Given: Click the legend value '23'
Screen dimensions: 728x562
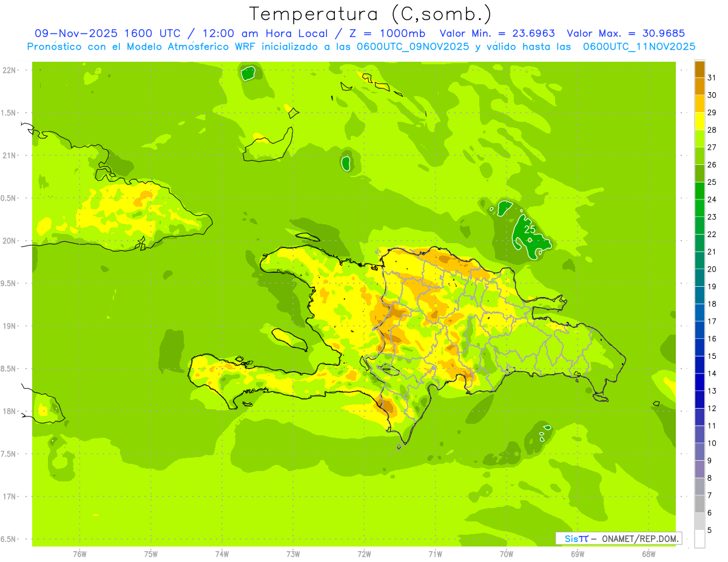Looking at the screenshot, I should click(712, 217).
